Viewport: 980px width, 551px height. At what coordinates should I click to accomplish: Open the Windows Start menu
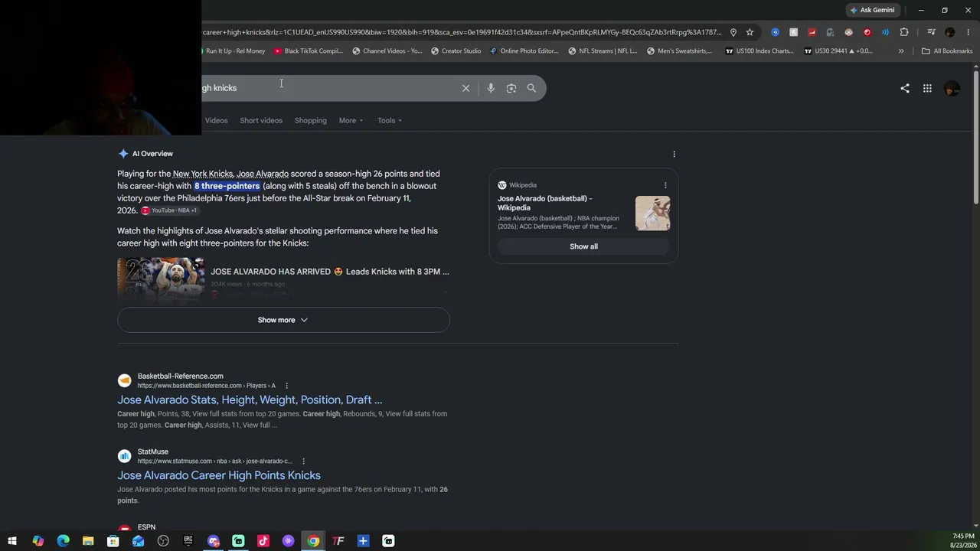[12, 541]
